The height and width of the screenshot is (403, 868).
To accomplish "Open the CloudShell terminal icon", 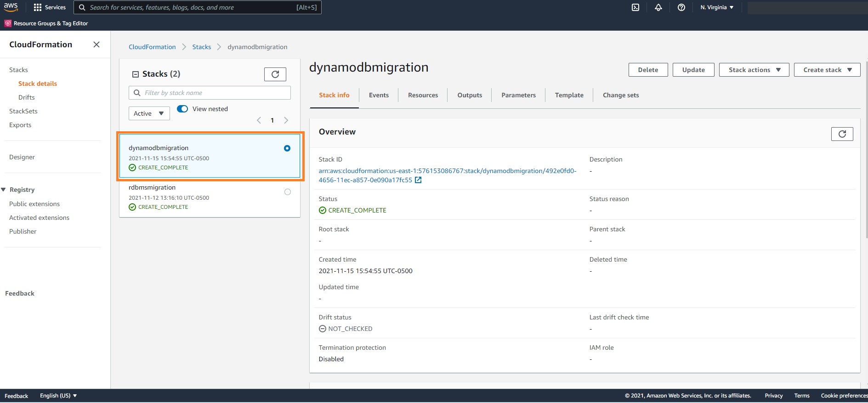I will tap(635, 7).
